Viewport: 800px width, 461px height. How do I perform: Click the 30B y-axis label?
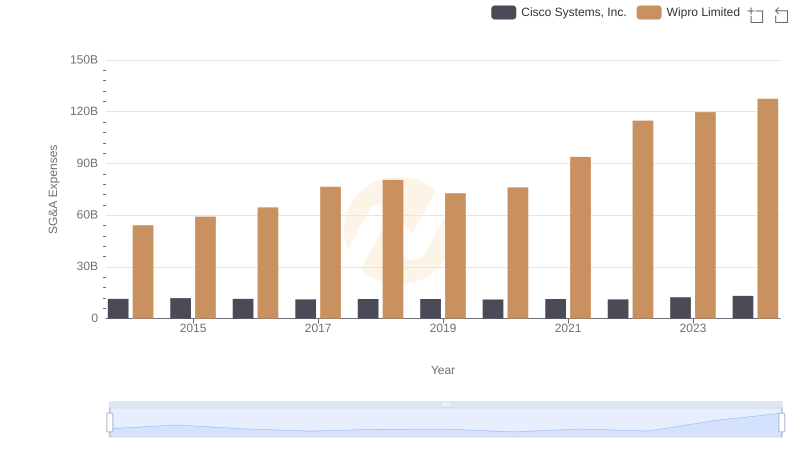tap(87, 266)
